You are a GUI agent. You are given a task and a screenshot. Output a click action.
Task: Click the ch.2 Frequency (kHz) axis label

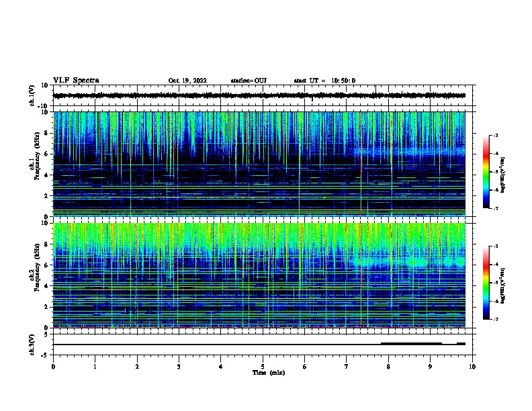(34, 267)
